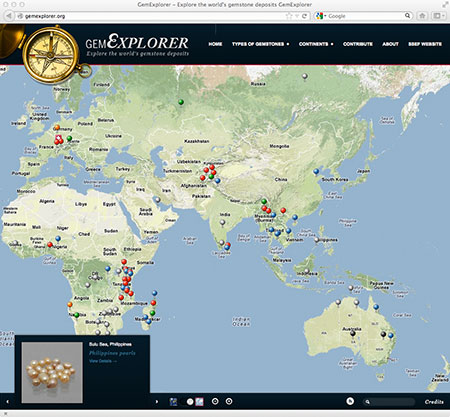
Task: Click the pearls thumbnail image
Action: 52,372
